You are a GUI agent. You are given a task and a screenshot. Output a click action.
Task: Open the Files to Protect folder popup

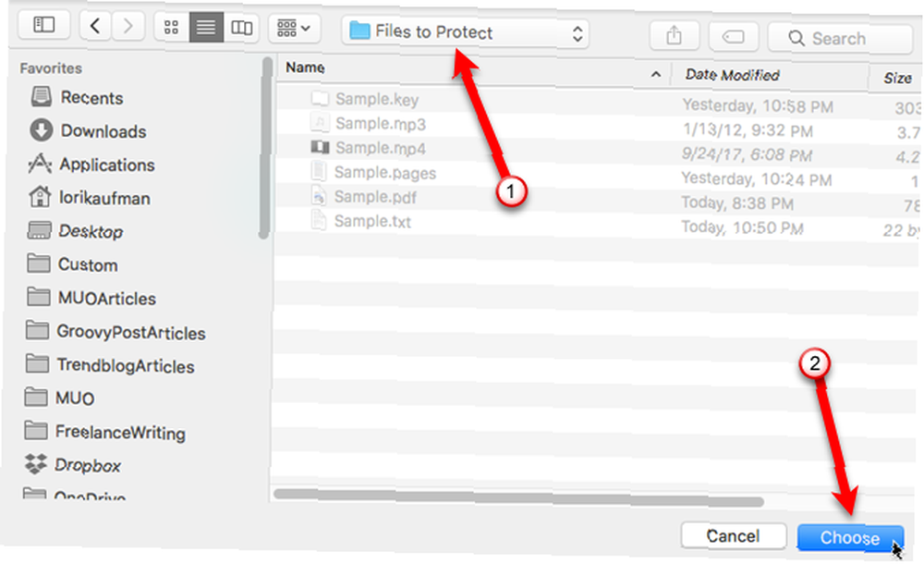(x=465, y=32)
